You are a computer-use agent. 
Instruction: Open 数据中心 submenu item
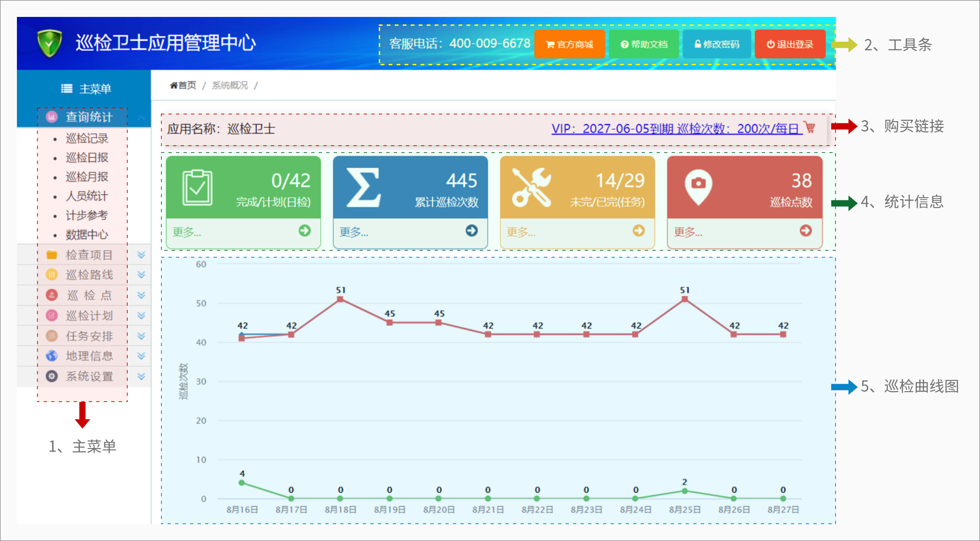(87, 234)
